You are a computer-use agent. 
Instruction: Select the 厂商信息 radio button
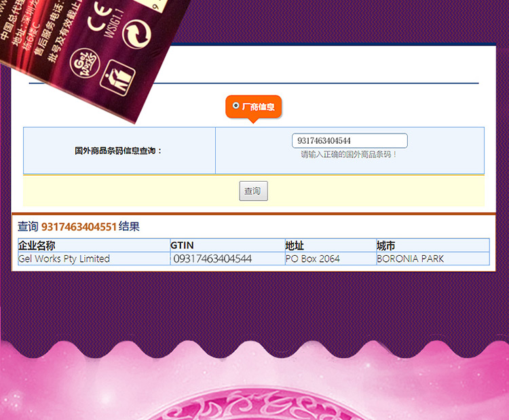pyautogui.click(x=236, y=106)
